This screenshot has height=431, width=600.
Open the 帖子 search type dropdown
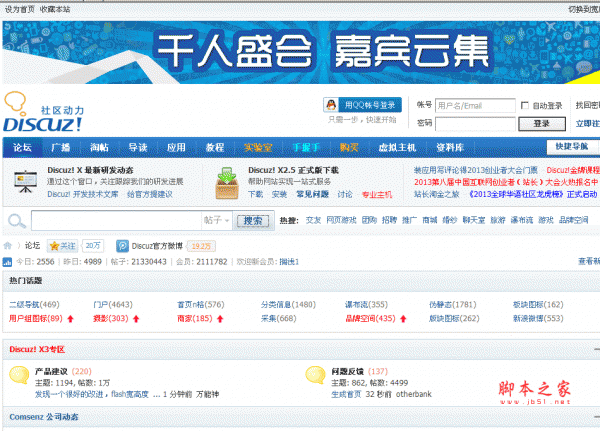tap(217, 220)
